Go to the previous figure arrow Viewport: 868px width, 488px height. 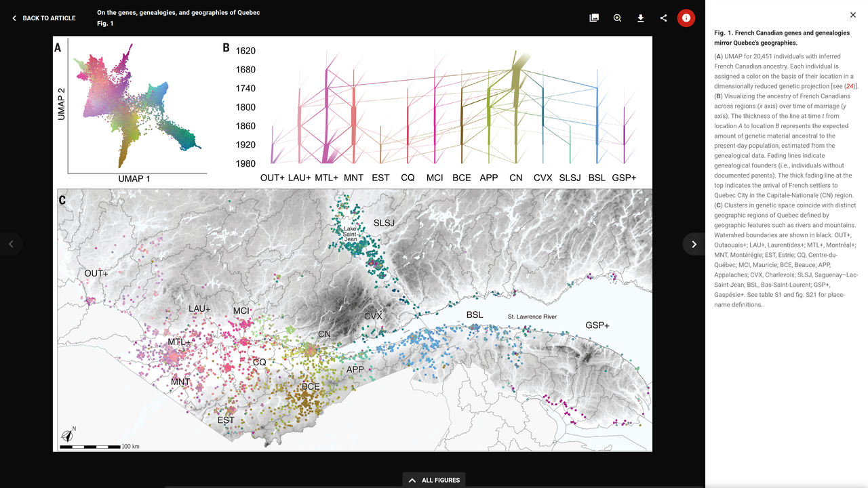(x=12, y=243)
